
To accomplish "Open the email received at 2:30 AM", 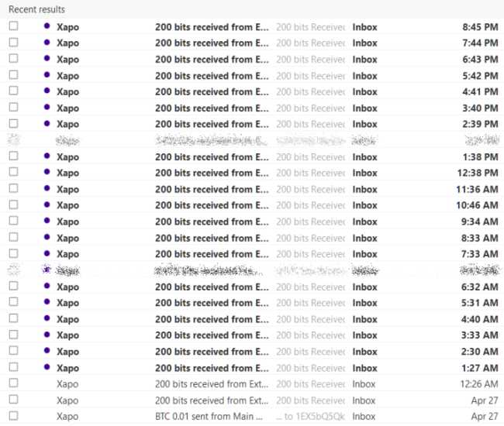I will click(x=212, y=352).
